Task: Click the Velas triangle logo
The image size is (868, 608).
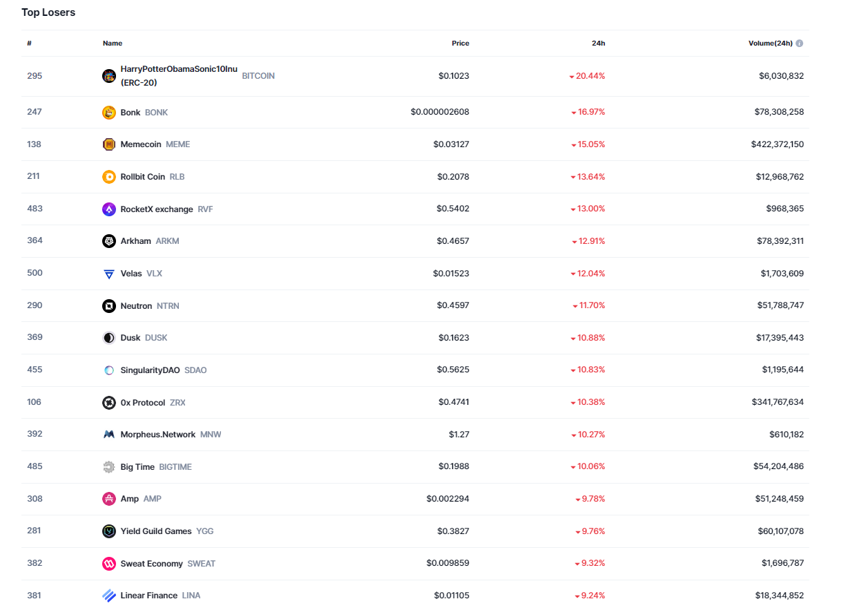Action: point(108,274)
